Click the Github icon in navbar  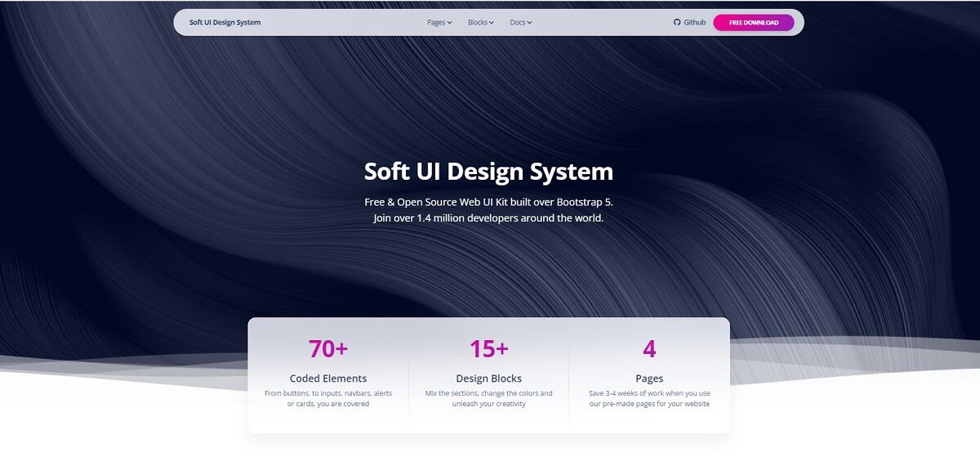tap(677, 22)
